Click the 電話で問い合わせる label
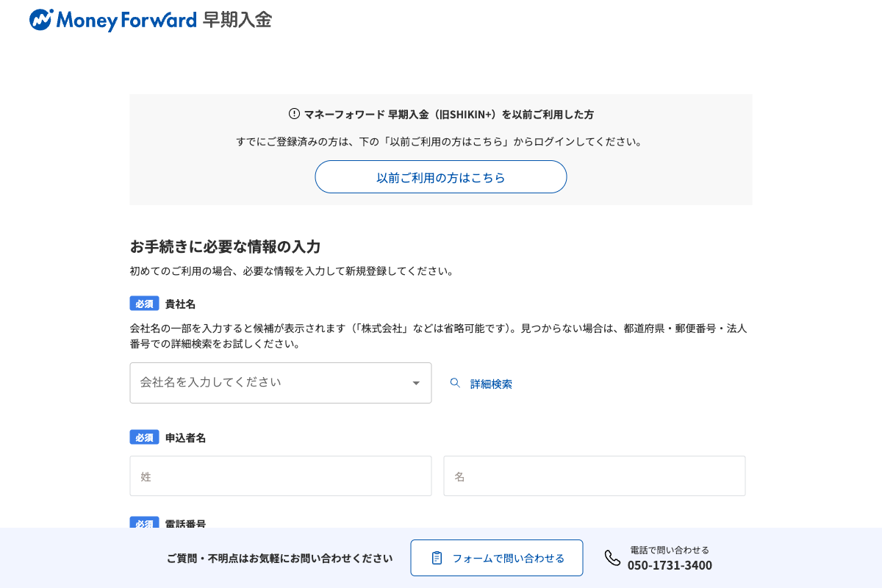The width and height of the screenshot is (882, 588). coord(670,550)
